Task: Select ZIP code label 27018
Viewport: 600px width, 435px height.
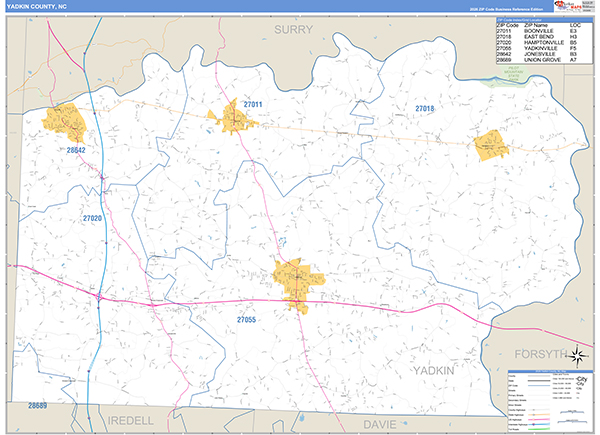Action: click(x=425, y=108)
